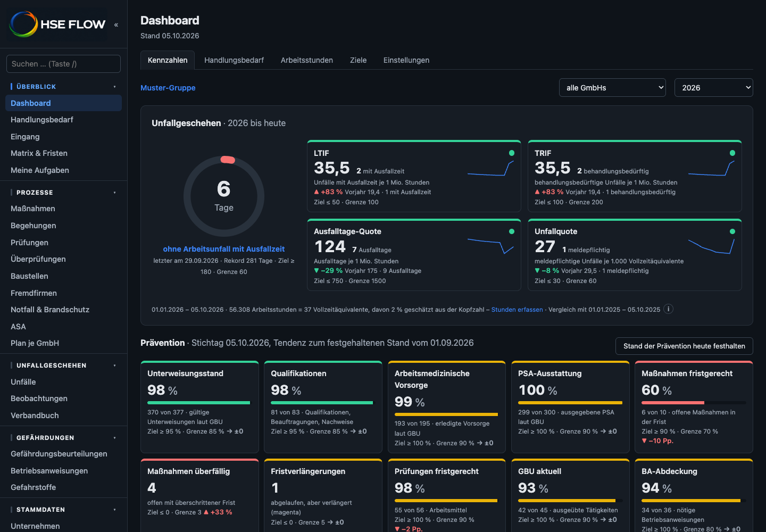The image size is (766, 532).
Task: Open the alle GmbHs dropdown
Action: [612, 88]
